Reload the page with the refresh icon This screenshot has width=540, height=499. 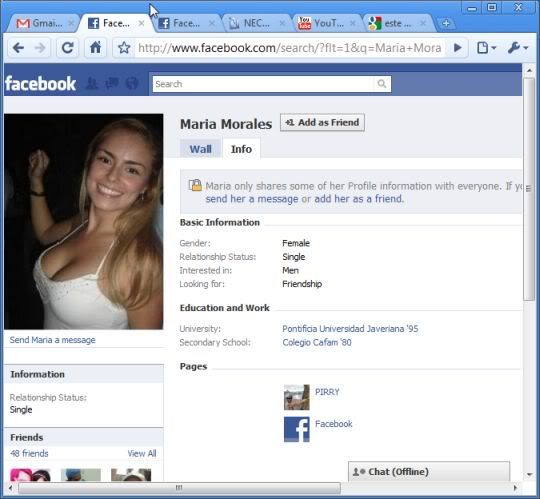coord(68,48)
